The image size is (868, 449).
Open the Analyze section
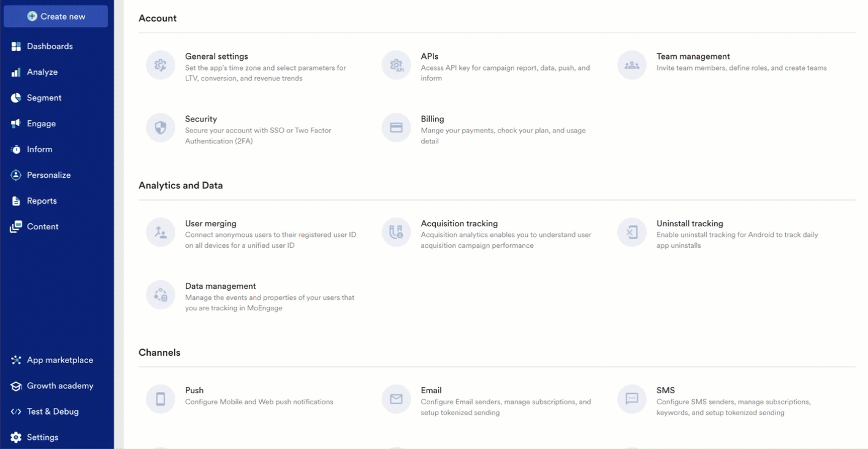42,72
